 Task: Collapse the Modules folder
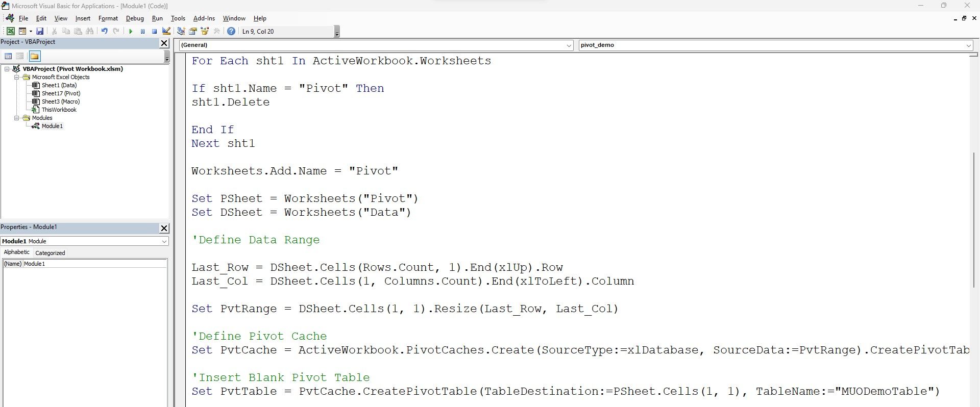click(17, 118)
